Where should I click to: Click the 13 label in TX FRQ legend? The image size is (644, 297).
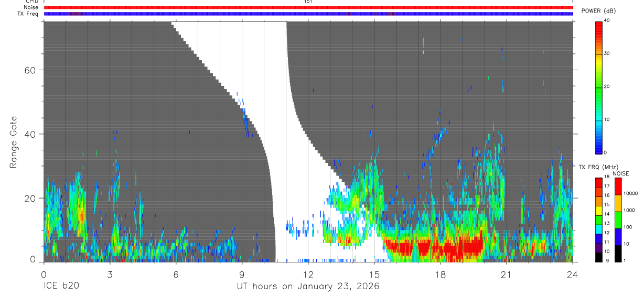608,223
